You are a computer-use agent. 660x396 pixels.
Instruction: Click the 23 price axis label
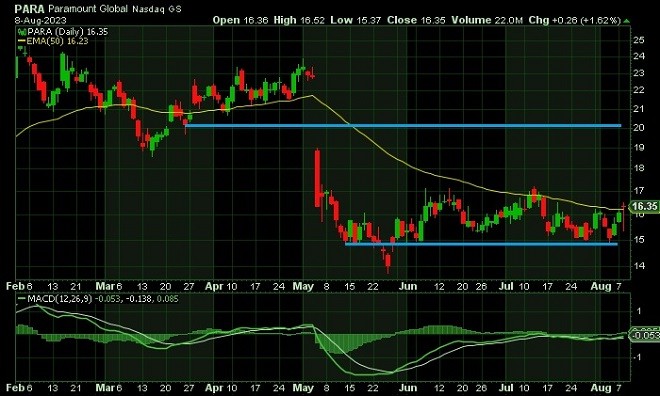point(639,73)
